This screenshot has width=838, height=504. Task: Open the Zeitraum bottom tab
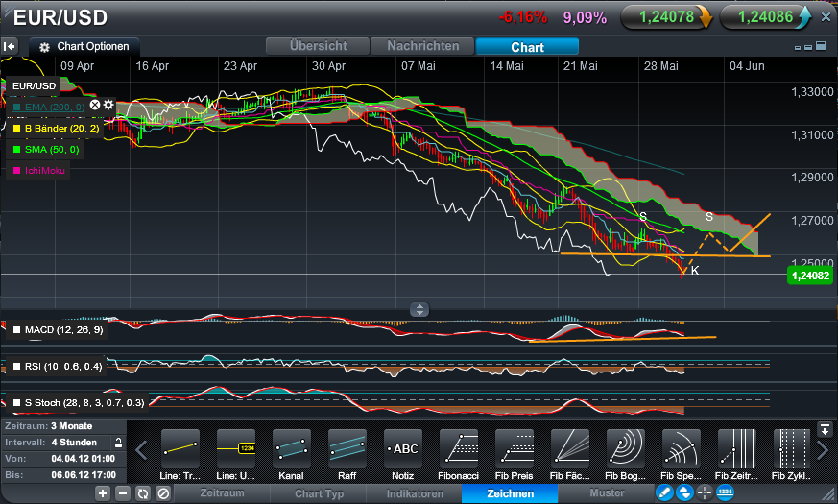click(222, 493)
